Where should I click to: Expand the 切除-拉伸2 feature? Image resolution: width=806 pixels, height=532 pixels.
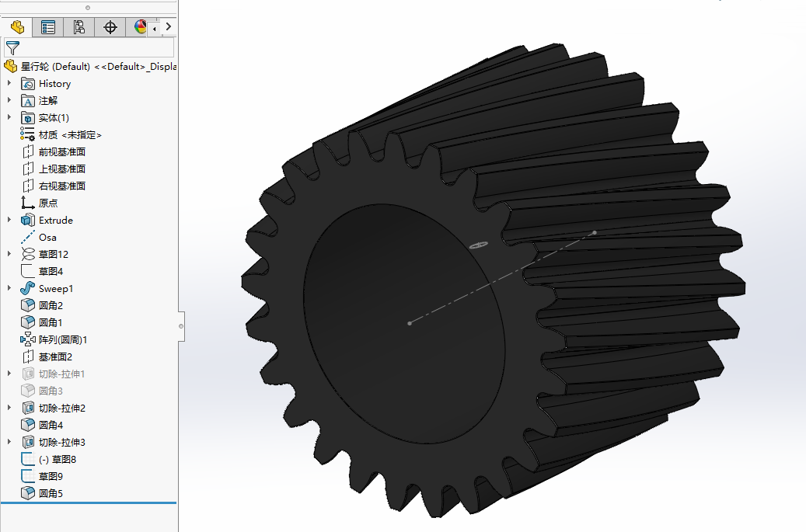[9, 407]
